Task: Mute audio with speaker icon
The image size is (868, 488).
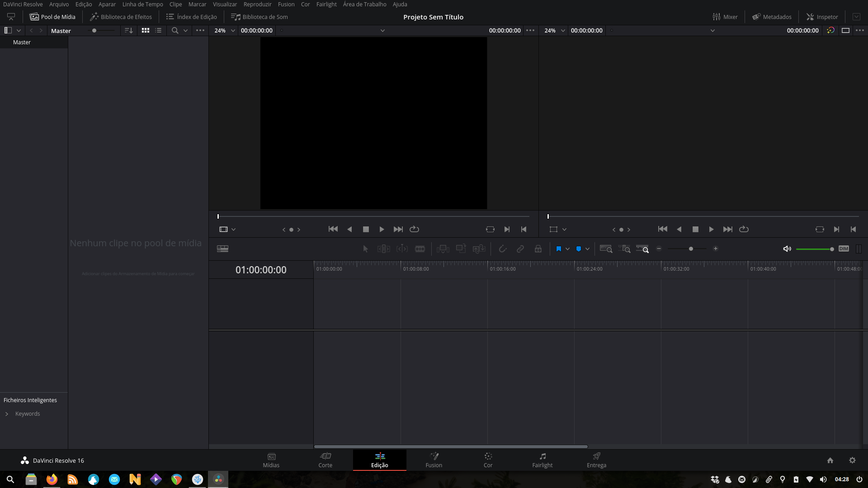Action: pyautogui.click(x=787, y=249)
